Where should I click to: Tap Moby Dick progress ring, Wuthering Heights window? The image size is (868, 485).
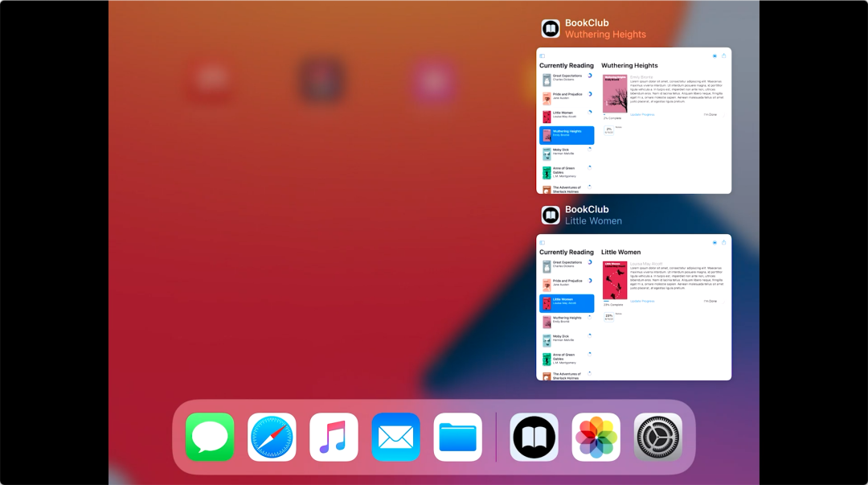click(x=590, y=149)
